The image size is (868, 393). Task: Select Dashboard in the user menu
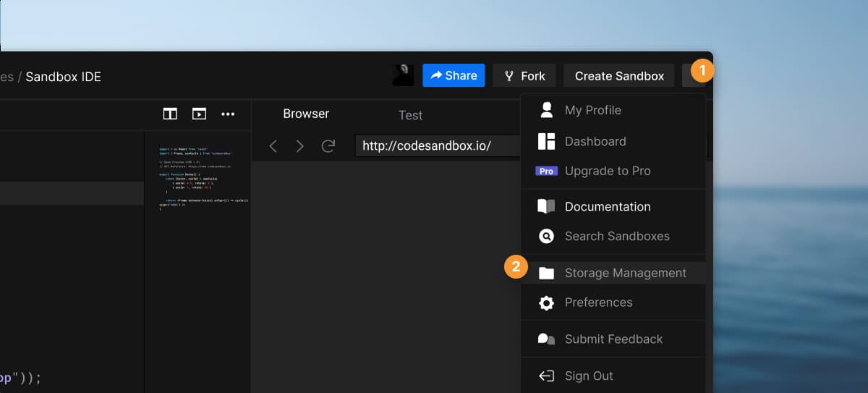[x=595, y=141]
